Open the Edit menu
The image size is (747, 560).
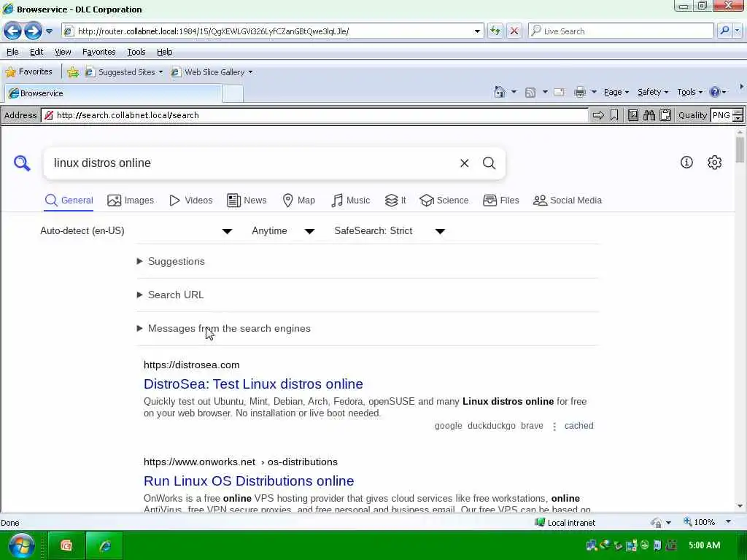(36, 52)
